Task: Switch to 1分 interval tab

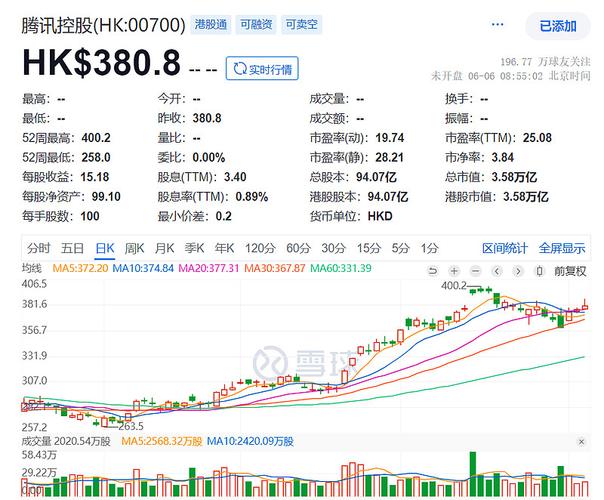Action: pyautogui.click(x=429, y=248)
